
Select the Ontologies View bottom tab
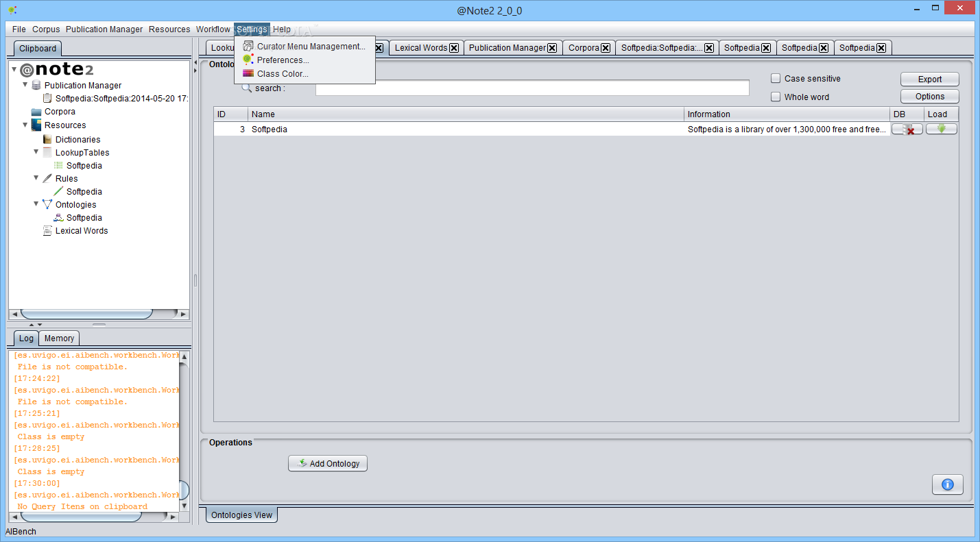(241, 515)
